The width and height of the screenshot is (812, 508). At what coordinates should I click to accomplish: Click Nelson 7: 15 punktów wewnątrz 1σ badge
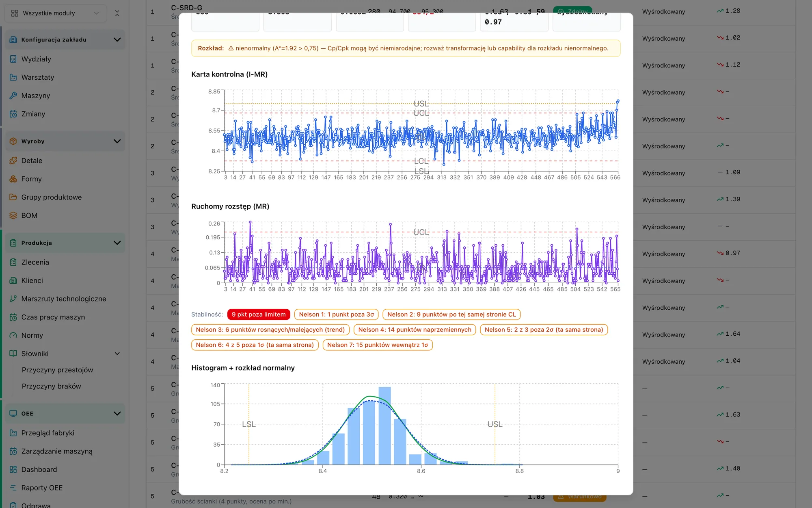tap(378, 345)
